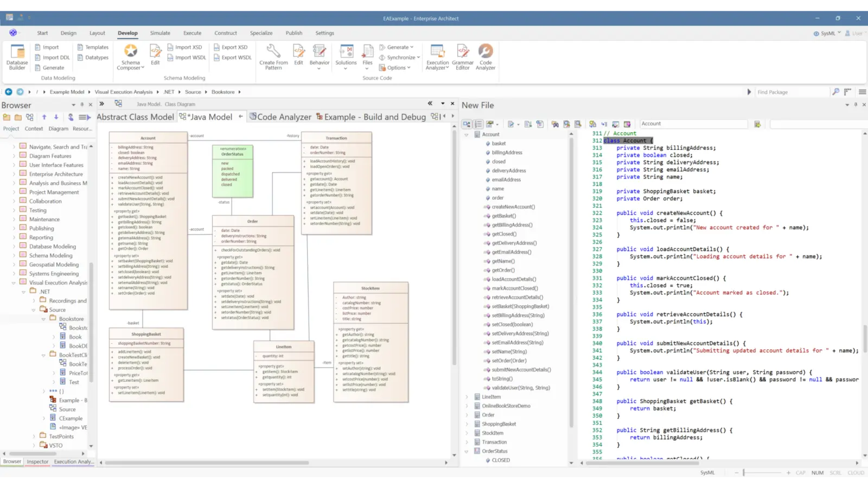Open the Grammar Editor
The image size is (868, 488).
463,57
